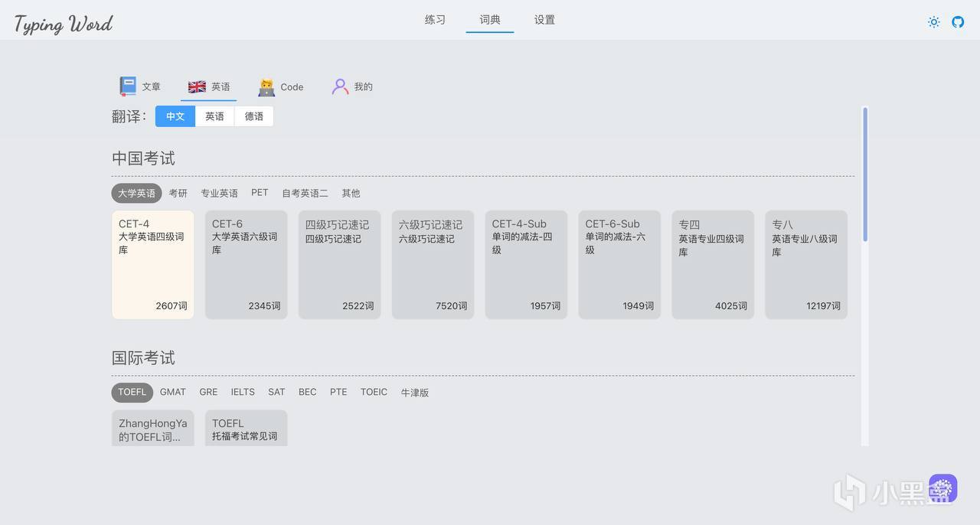
Task: Click the UK flag icon for 英语
Action: 197,86
